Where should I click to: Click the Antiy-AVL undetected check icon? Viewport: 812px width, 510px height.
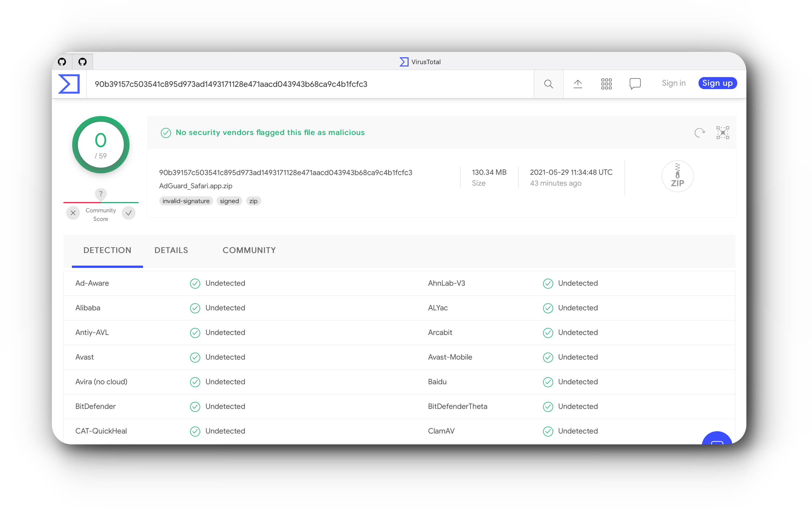click(x=195, y=333)
